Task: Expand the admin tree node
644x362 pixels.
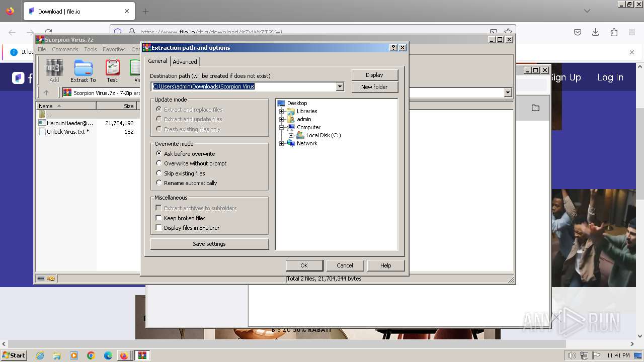Action: pos(282,119)
